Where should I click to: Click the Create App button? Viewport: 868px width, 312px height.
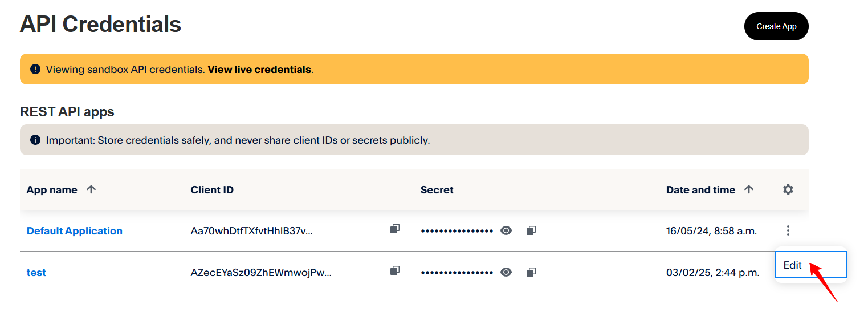(776, 26)
